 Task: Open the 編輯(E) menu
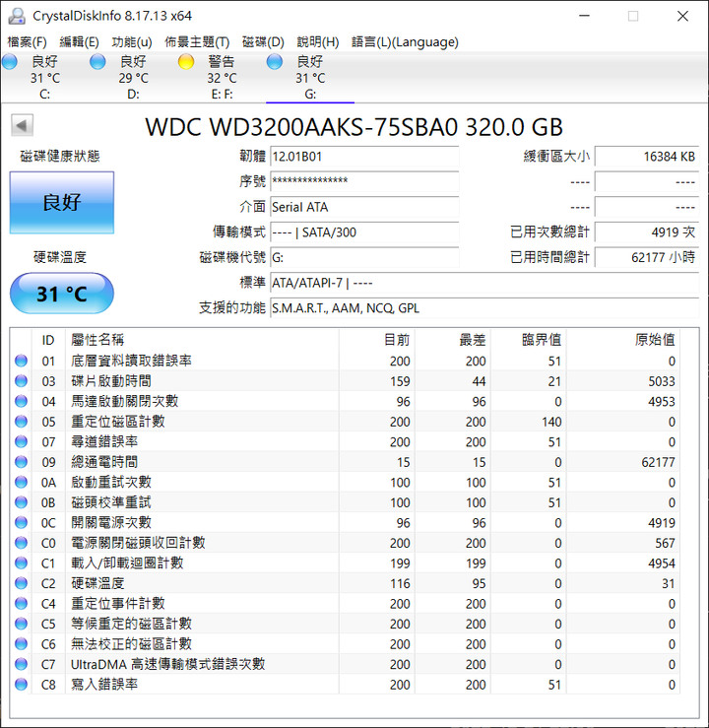pyautogui.click(x=80, y=42)
